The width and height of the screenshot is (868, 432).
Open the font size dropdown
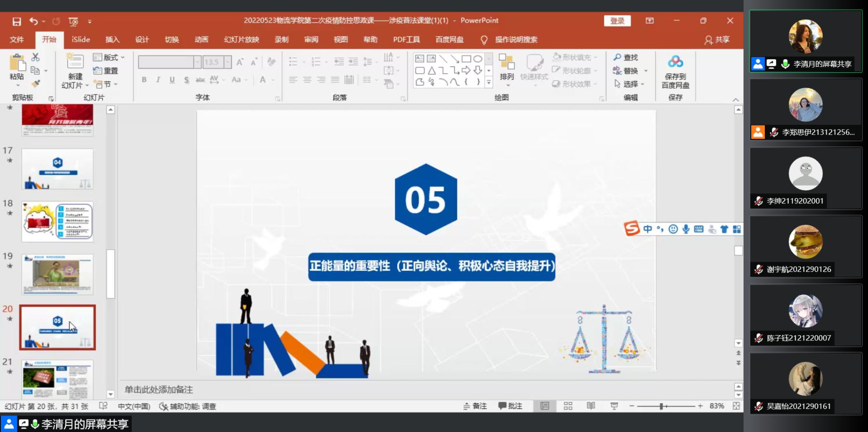[227, 62]
